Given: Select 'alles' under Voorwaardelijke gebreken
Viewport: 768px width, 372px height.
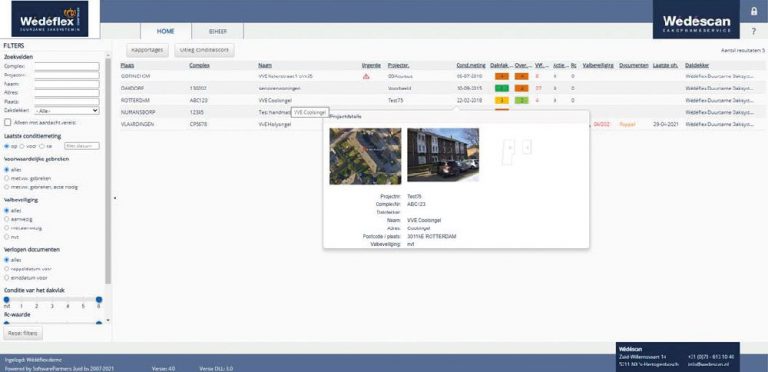Looking at the screenshot, I should [x=6, y=169].
